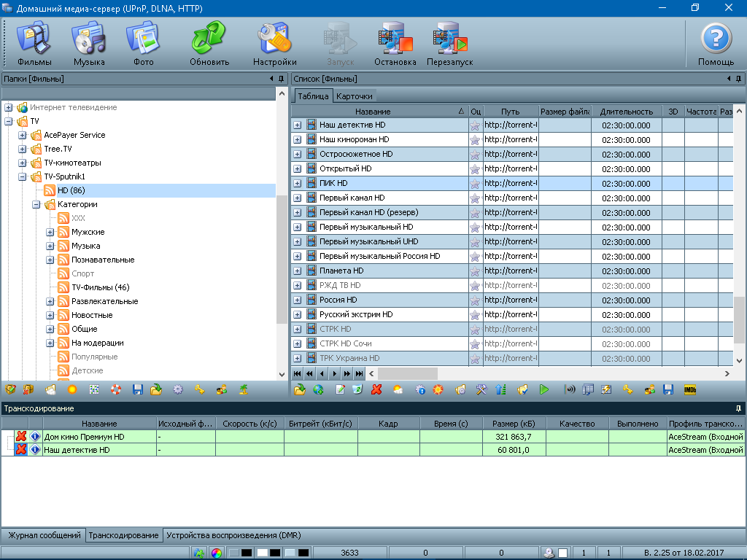Expand the Первый канал HD row

[298, 198]
